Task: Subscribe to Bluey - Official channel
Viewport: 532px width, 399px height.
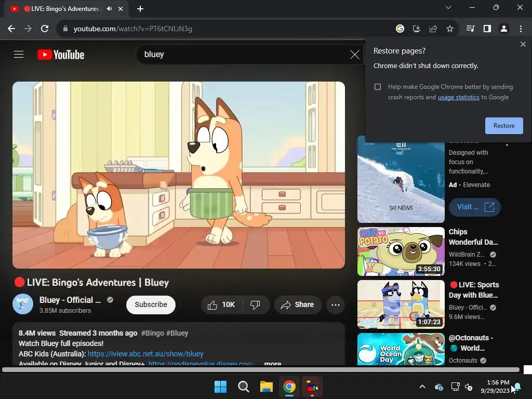Action: tap(151, 304)
